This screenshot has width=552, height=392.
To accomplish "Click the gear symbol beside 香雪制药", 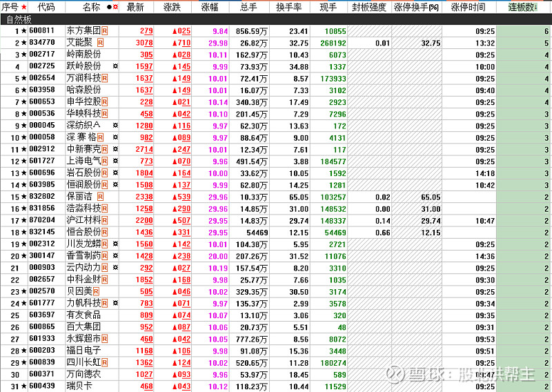I will tap(115, 256).
